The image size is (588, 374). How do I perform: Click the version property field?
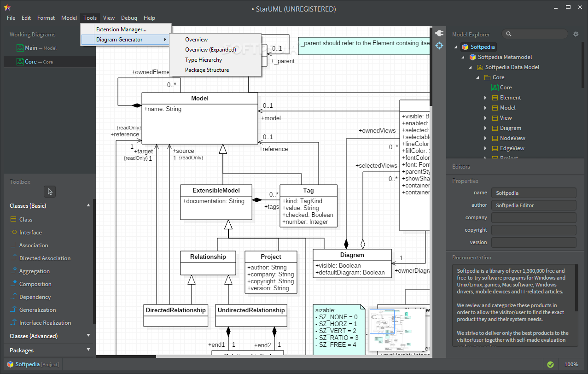point(534,243)
